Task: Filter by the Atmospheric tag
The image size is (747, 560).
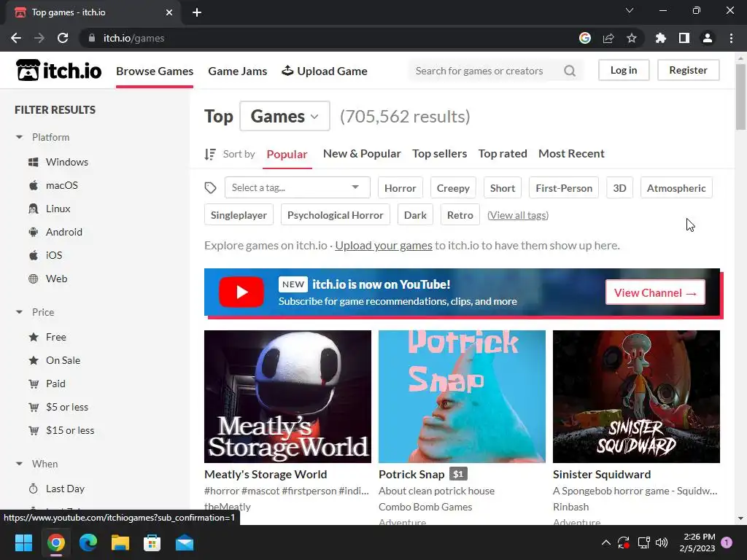Action: tap(676, 188)
